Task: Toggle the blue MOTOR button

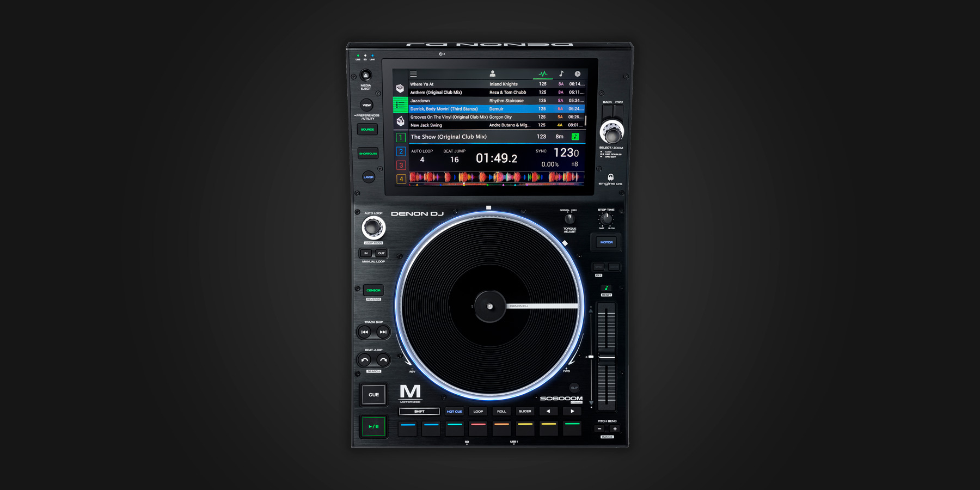Action: point(607,242)
